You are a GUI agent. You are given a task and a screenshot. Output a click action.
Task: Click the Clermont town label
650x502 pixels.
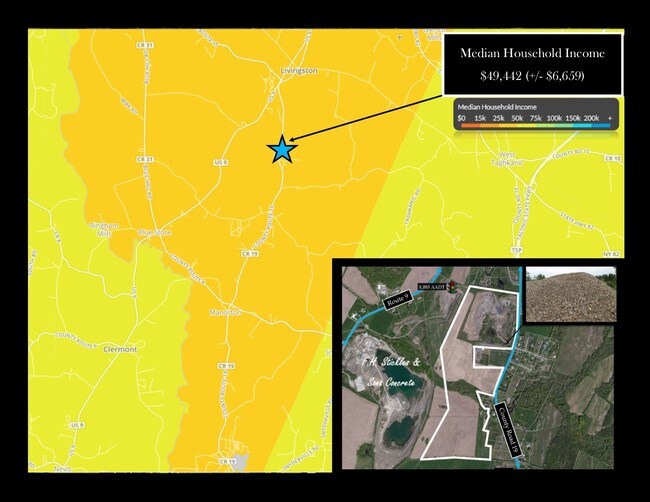[x=119, y=349]
